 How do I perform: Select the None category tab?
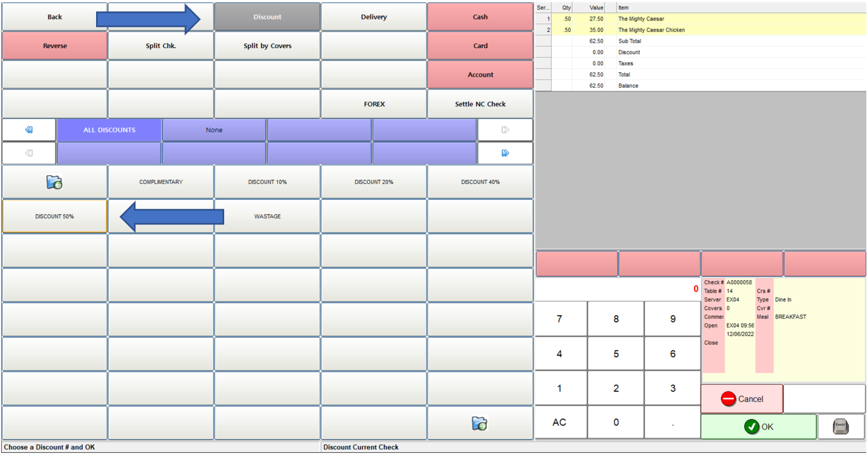click(214, 130)
